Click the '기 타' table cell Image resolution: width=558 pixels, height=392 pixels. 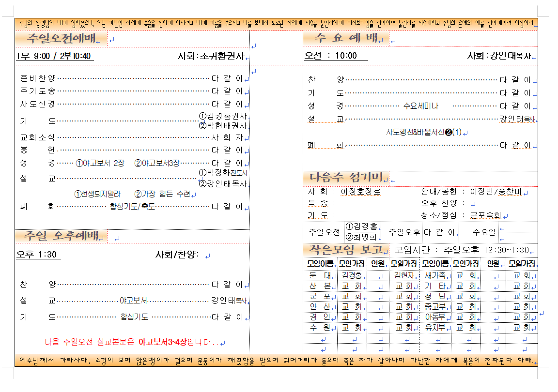[435, 286]
